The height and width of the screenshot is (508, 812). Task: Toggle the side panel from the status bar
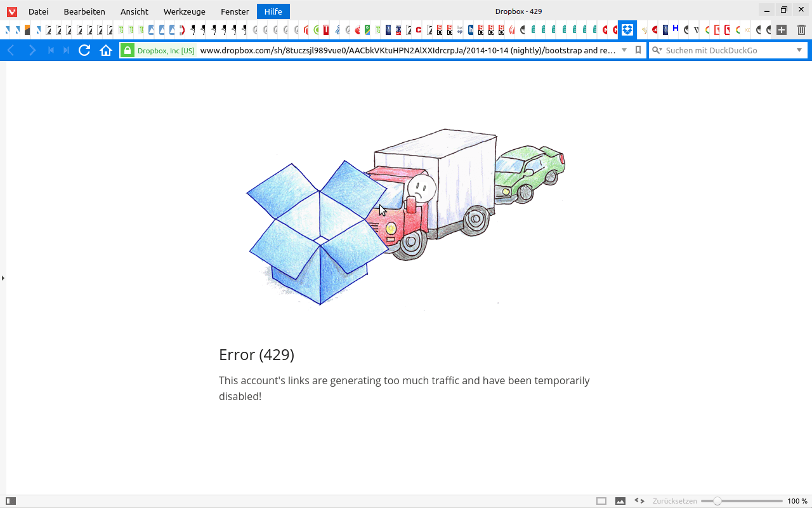(11, 501)
